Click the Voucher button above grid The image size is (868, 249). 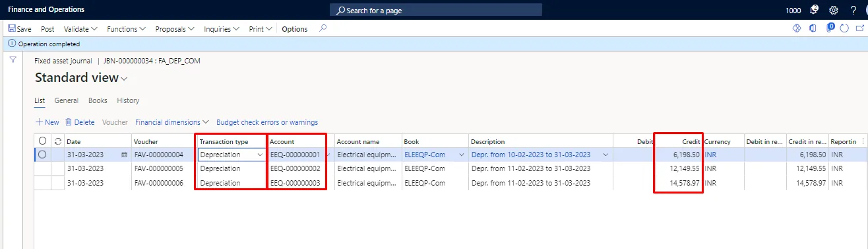115,122
